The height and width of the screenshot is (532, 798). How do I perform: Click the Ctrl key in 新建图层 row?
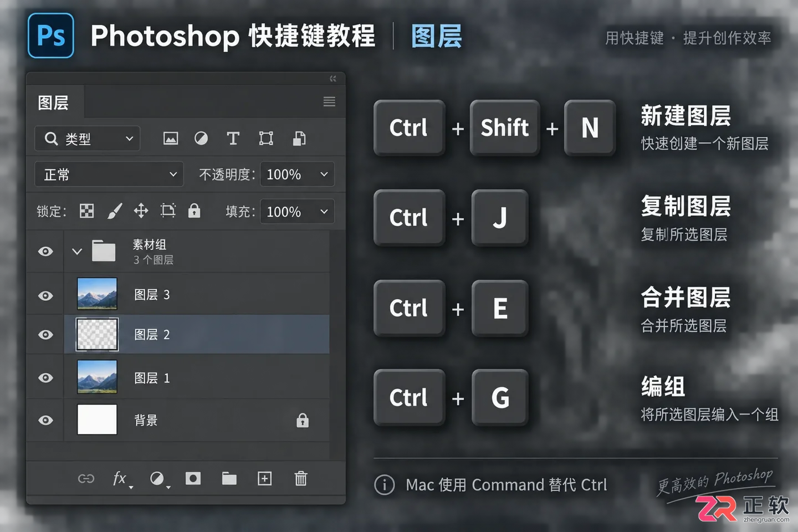[x=409, y=128]
